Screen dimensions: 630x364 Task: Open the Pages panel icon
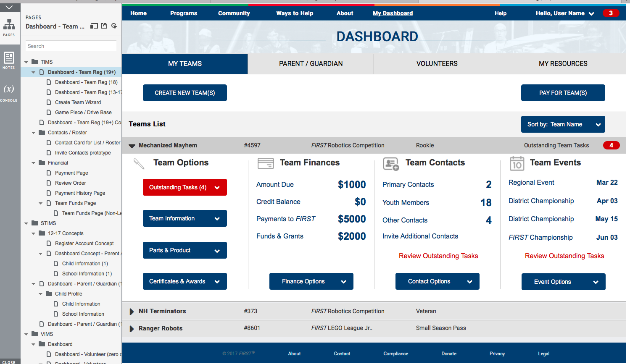[x=9, y=26]
